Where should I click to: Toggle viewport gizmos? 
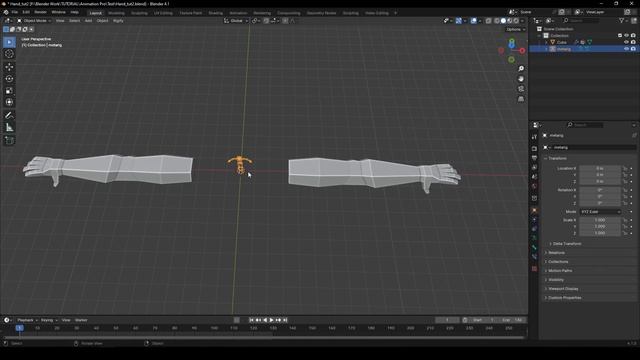[x=459, y=21]
